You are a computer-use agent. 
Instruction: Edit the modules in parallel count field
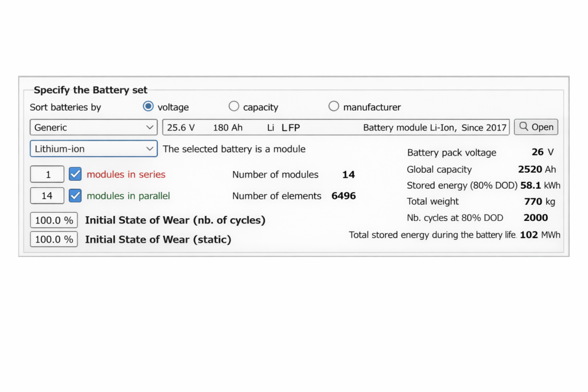tap(47, 195)
